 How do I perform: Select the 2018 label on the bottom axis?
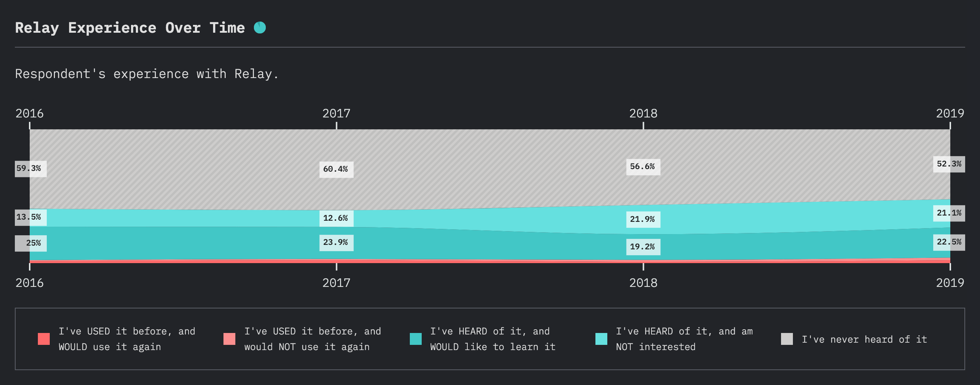[x=643, y=283]
